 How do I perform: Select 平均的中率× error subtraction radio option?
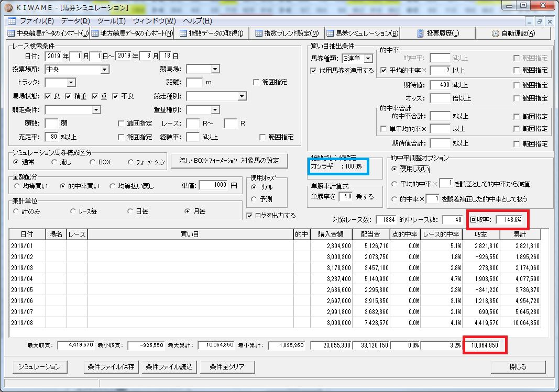click(x=394, y=184)
